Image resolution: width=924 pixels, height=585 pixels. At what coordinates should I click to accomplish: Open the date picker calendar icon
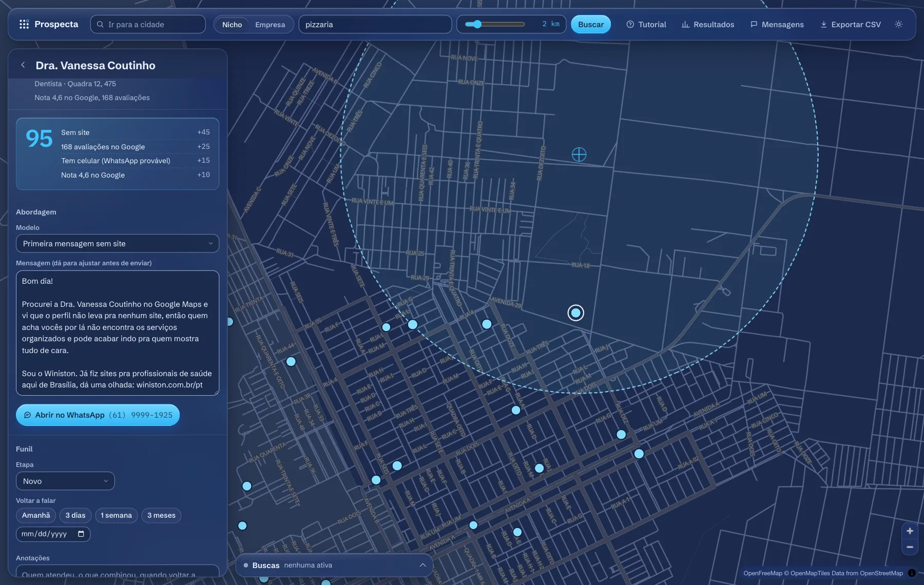[x=81, y=534]
